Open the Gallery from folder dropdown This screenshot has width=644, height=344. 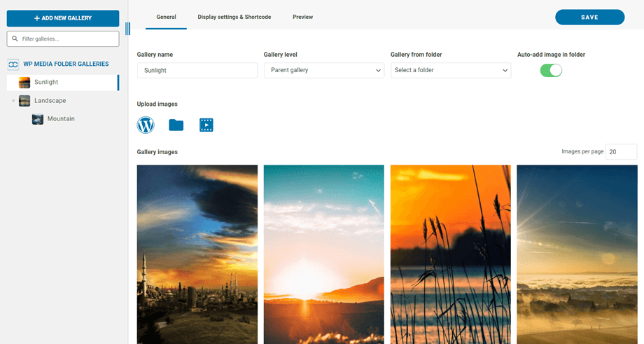point(450,70)
